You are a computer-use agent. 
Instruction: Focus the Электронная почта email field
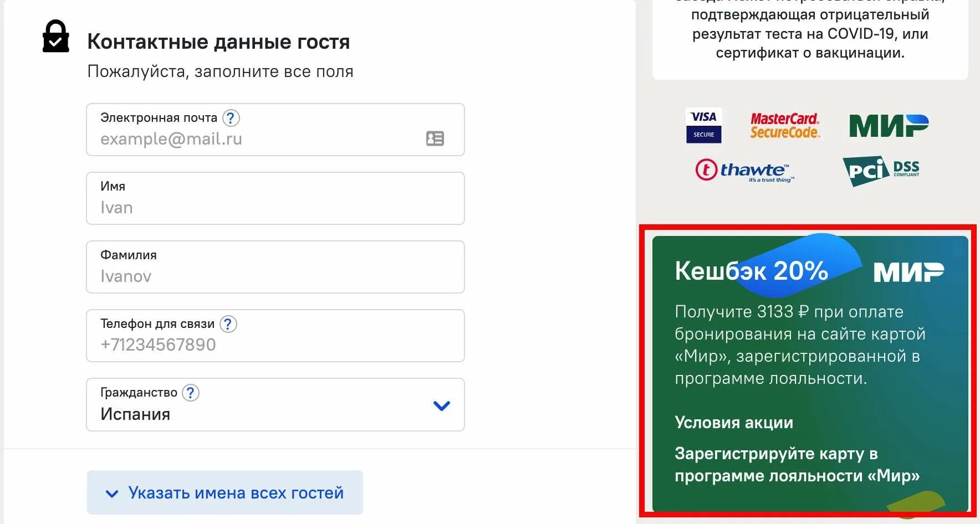pyautogui.click(x=261, y=138)
